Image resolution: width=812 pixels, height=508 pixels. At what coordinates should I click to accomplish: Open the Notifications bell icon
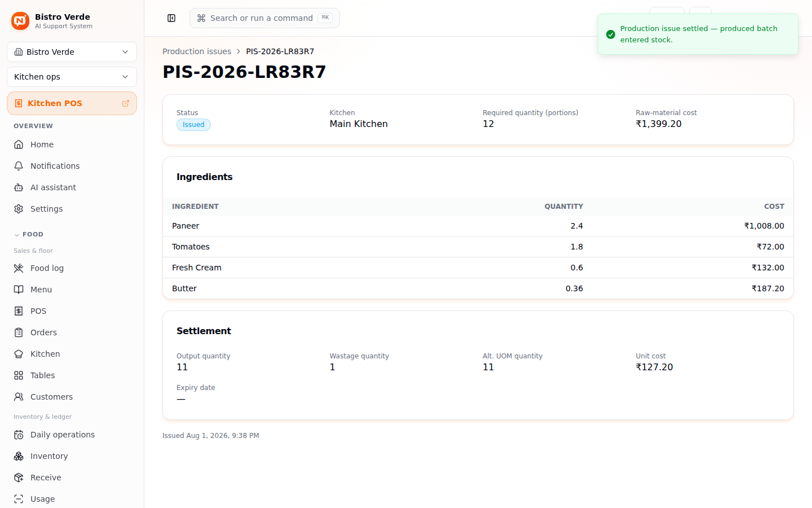[x=19, y=166]
